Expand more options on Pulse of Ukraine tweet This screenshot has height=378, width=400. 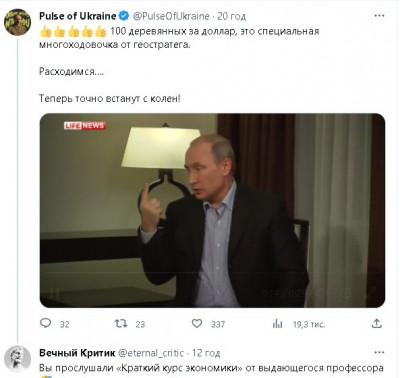(x=379, y=16)
